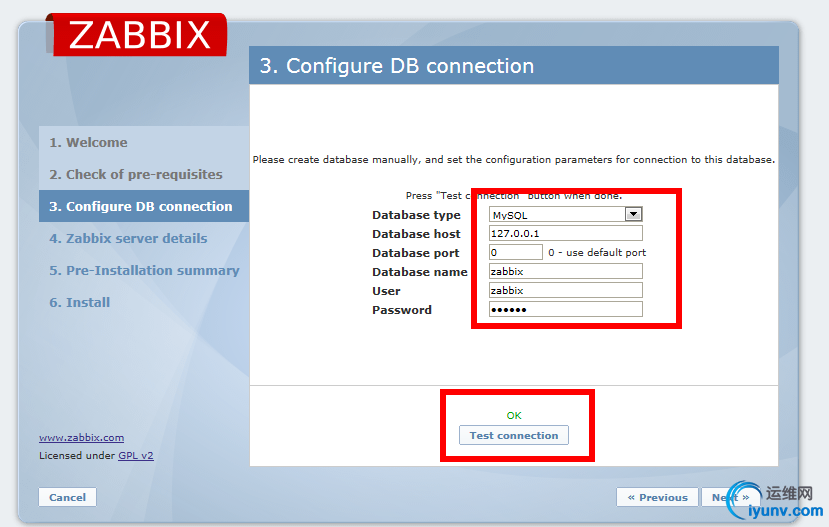Focus the Database name input field
829x527 pixels.
[x=566, y=271]
